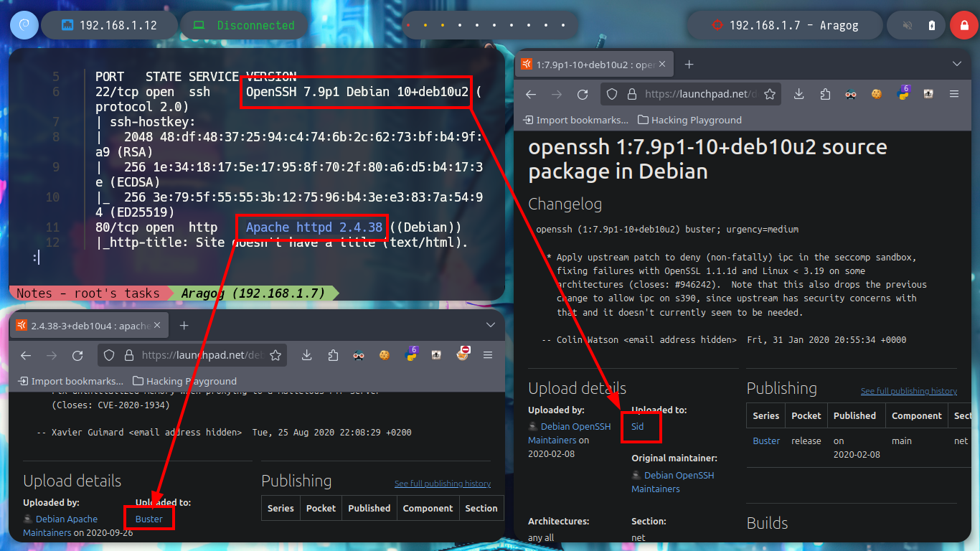The width and height of the screenshot is (980, 551).
Task: Reload page in the openssh browser window
Action: pos(583,94)
